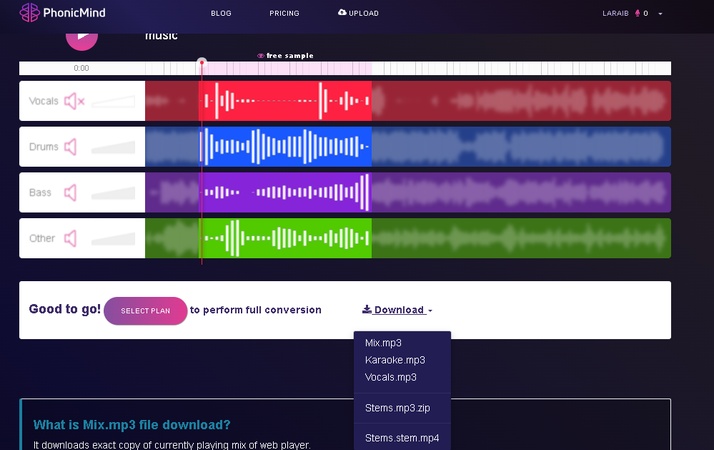The image size is (714, 450).
Task: Click the 'Bass' track label
Action: (40, 193)
